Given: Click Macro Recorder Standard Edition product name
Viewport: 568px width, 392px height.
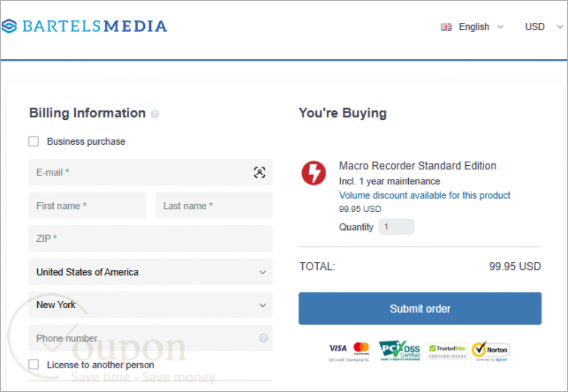Looking at the screenshot, I should [x=417, y=166].
